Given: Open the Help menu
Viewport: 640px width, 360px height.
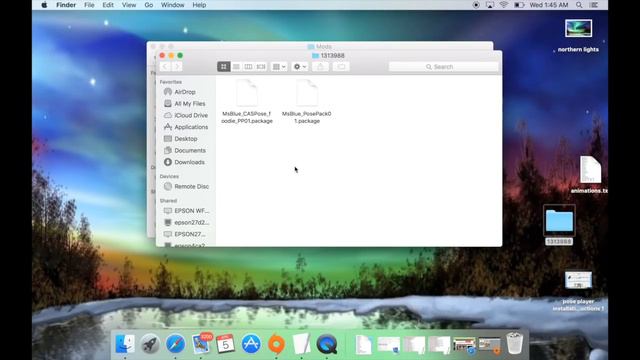Looking at the screenshot, I should [199, 5].
